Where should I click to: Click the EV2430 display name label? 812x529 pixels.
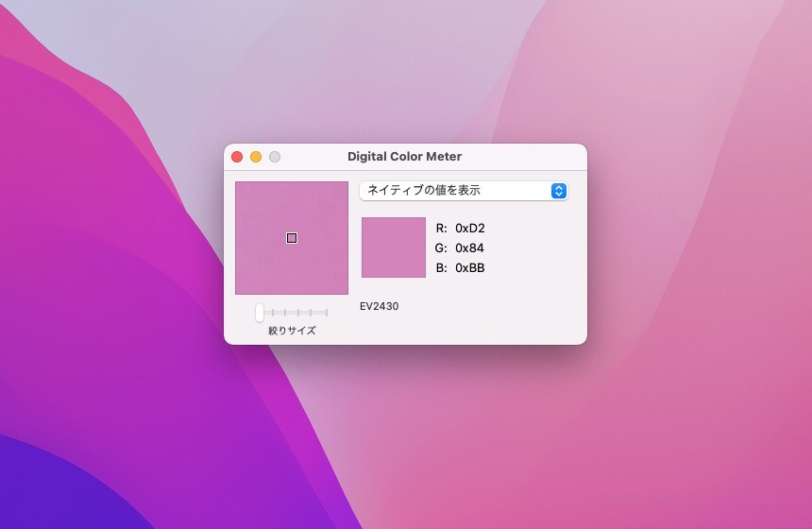pyautogui.click(x=379, y=306)
